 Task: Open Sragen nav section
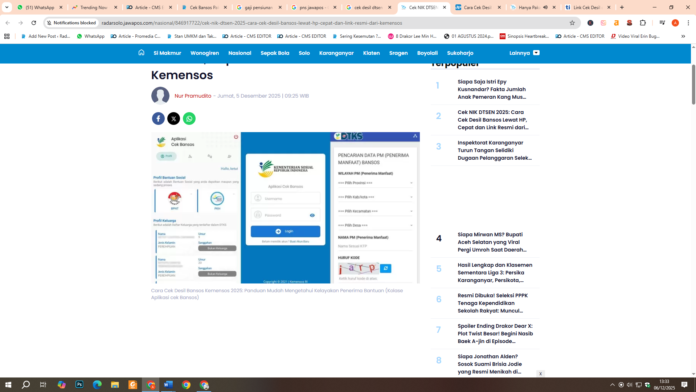399,53
